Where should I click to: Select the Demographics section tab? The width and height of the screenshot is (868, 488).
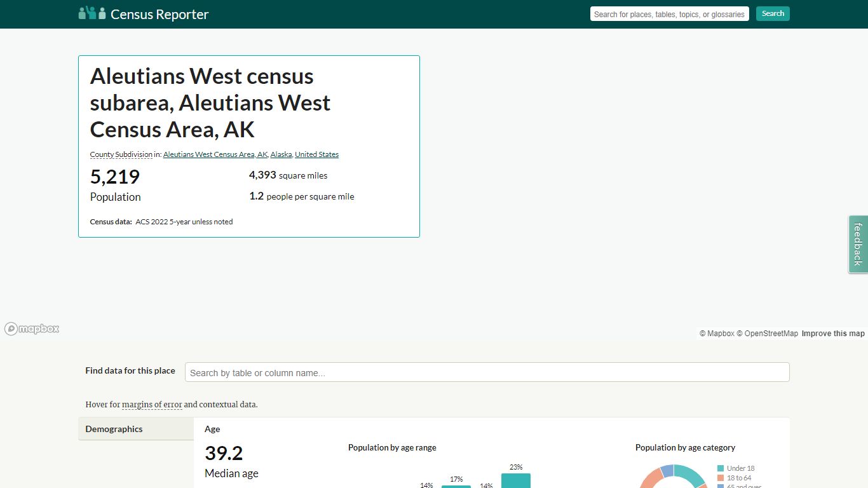click(136, 429)
